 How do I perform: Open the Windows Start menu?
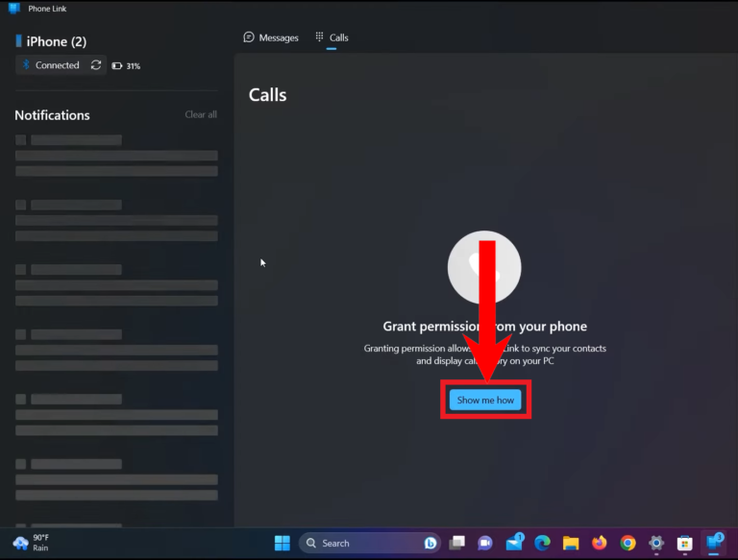point(283,543)
